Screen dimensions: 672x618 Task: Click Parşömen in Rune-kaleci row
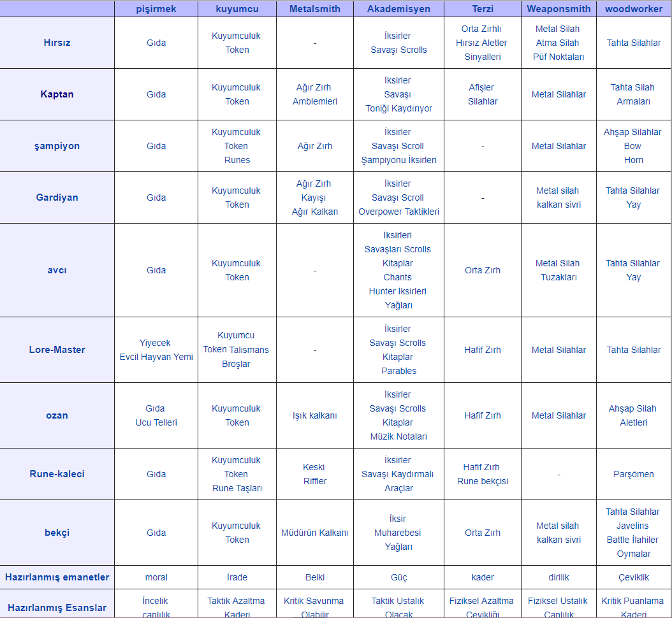(634, 474)
